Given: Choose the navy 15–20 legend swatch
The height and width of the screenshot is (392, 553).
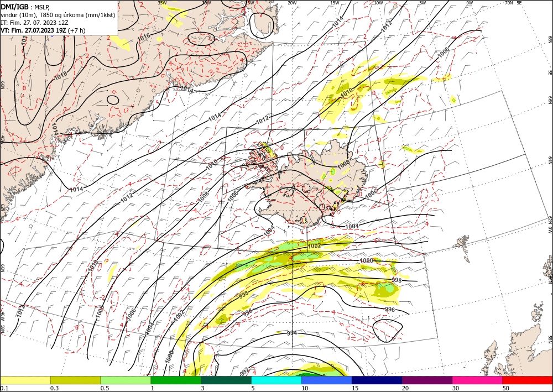Looking at the screenshot, I should coord(377,380).
